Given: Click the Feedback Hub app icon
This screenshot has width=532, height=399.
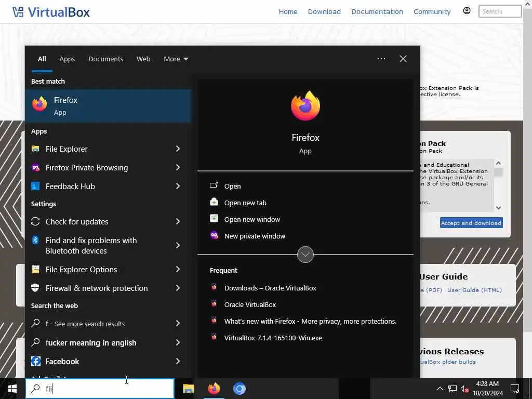Looking at the screenshot, I should [x=35, y=186].
